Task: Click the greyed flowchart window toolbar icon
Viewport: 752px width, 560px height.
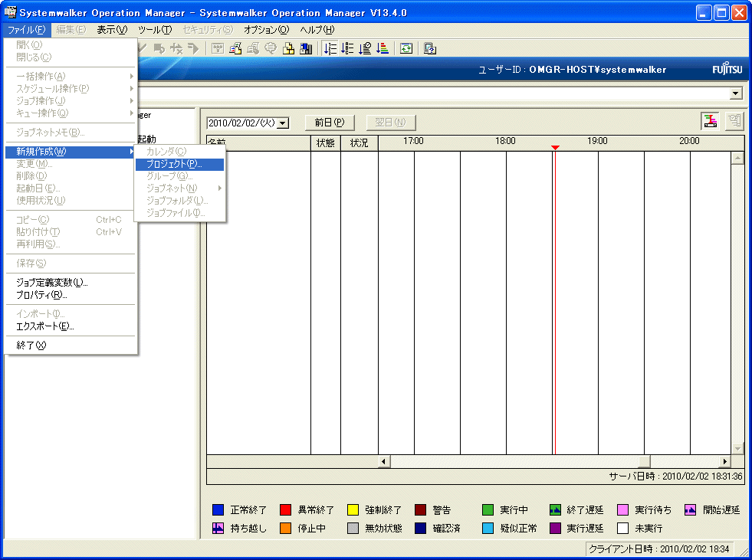Action: coord(218,48)
